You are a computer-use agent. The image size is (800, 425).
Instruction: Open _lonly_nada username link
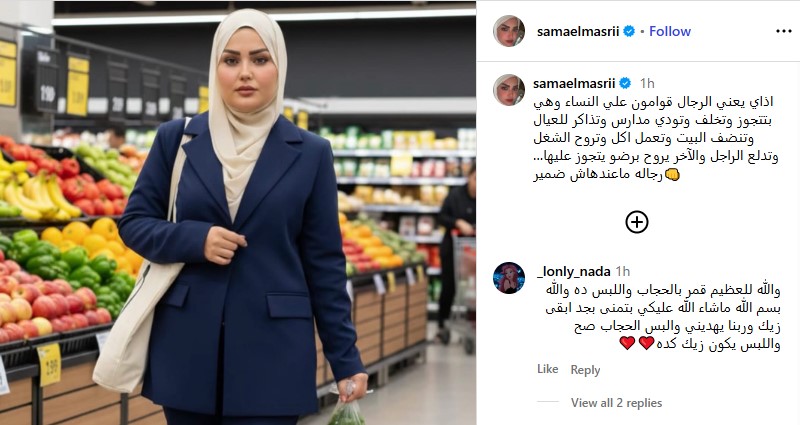[573, 271]
